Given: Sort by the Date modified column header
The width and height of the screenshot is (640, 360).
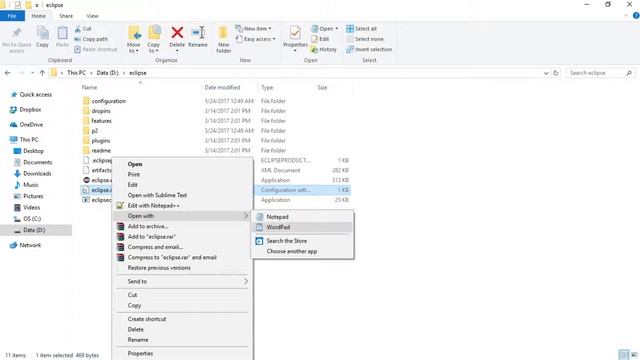Looking at the screenshot, I should 222,87.
